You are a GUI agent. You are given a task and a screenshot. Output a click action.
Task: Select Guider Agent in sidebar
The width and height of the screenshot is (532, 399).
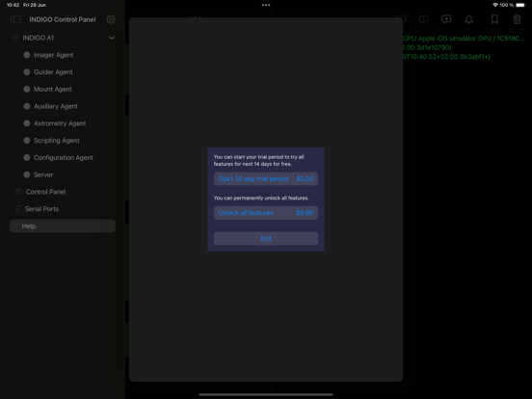coord(63,72)
